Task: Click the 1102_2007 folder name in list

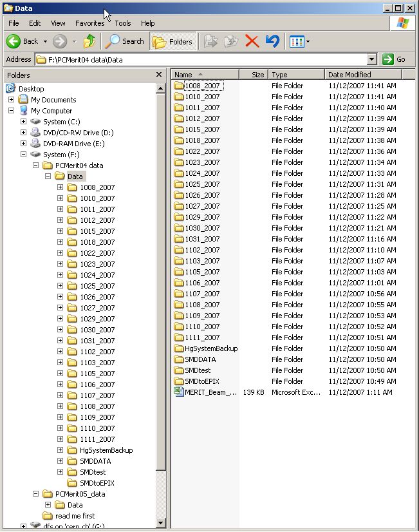Action: tap(202, 250)
